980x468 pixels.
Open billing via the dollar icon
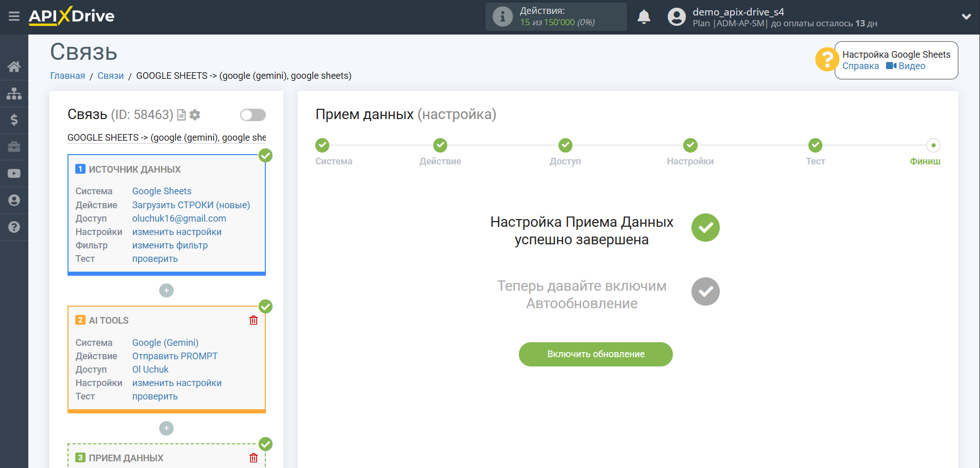14,120
